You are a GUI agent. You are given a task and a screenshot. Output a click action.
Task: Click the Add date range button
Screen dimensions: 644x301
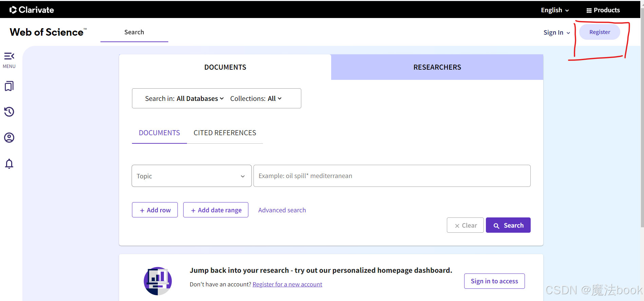coord(216,210)
